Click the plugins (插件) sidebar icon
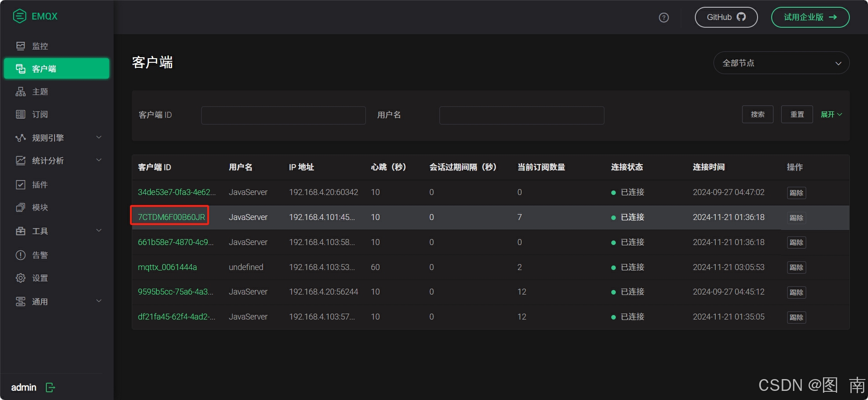The image size is (868, 400). tap(20, 185)
